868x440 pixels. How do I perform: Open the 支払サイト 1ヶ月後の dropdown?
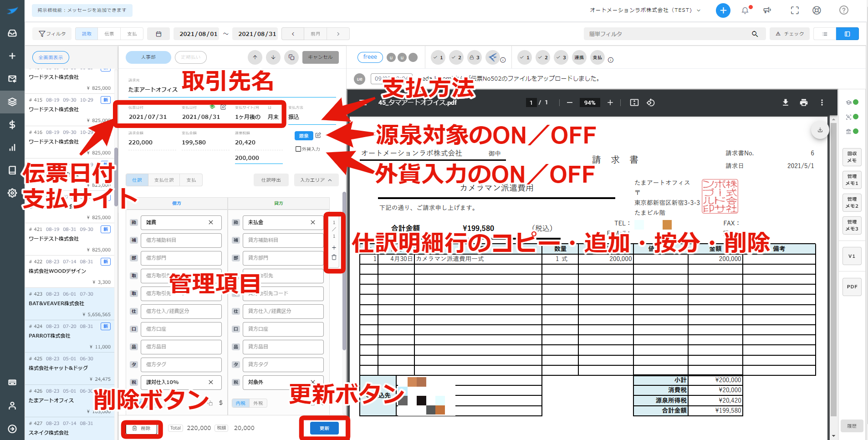pos(248,117)
